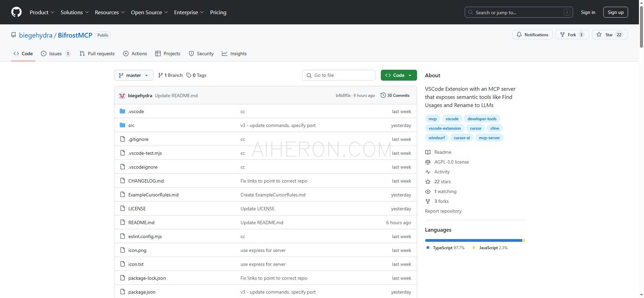Click the windsurf topic tag

click(437, 138)
